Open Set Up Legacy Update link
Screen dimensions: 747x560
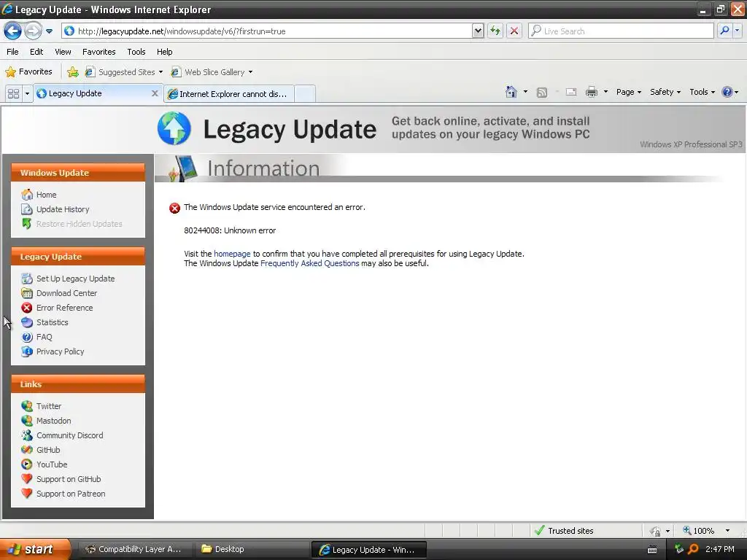pyautogui.click(x=75, y=279)
